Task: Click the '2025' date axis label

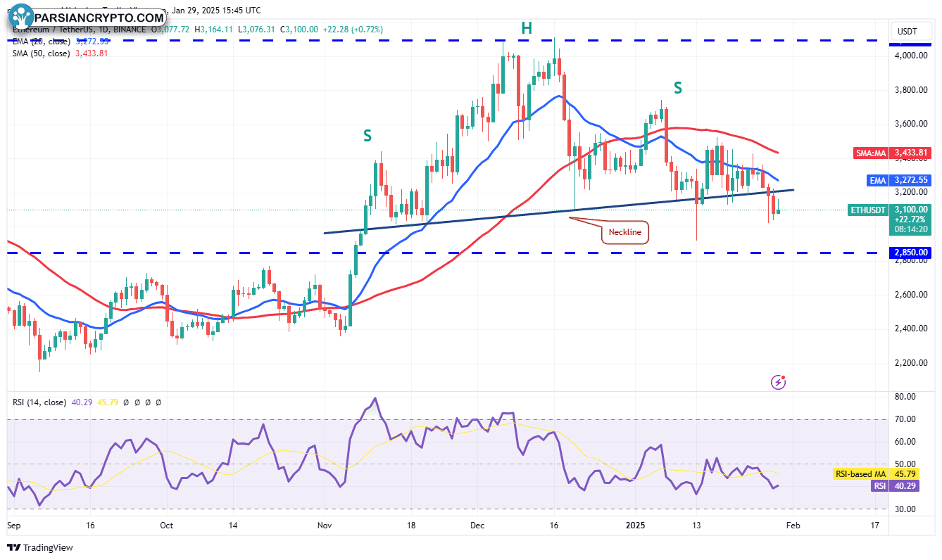Action: coord(636,525)
